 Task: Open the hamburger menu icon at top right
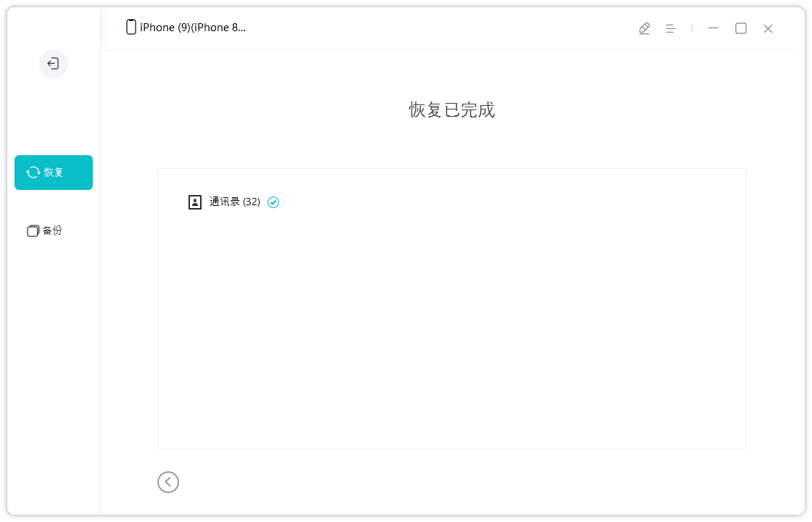point(671,28)
